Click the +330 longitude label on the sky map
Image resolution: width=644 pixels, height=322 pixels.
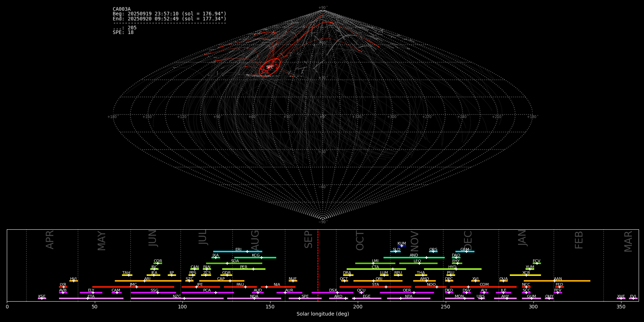[x=357, y=117]
